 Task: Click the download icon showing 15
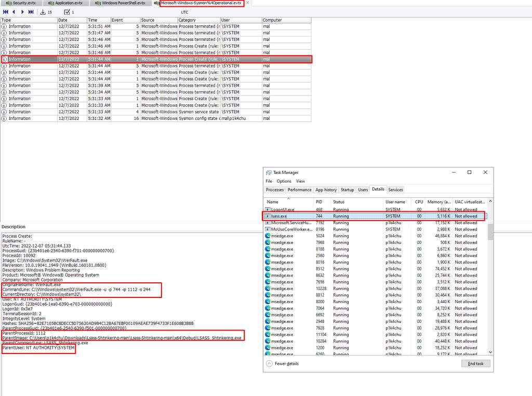(x=43, y=12)
